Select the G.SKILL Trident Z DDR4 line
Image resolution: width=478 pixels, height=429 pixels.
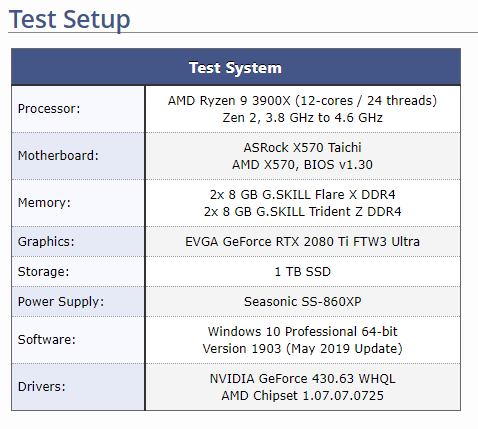pyautogui.click(x=302, y=212)
